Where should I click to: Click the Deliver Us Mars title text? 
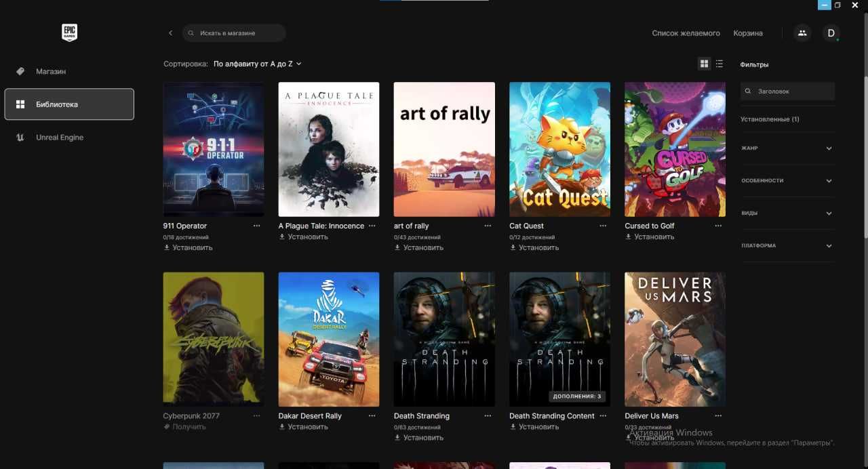[652, 415]
